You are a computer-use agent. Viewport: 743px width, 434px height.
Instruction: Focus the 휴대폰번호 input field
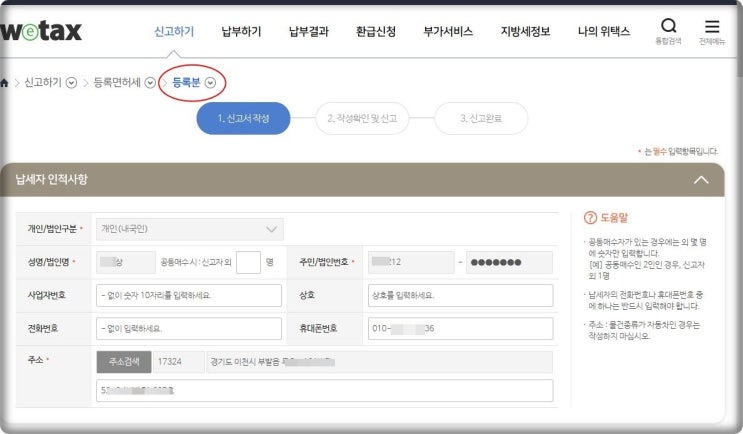pyautogui.click(x=460, y=328)
